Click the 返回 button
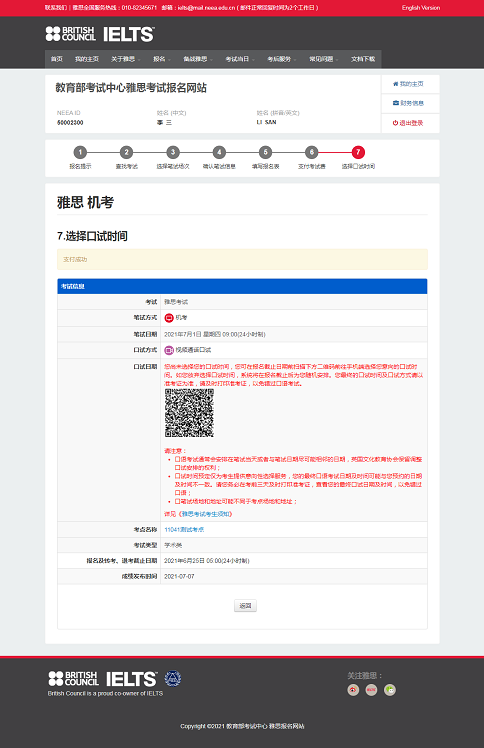The image size is (484, 748). pyautogui.click(x=245, y=606)
